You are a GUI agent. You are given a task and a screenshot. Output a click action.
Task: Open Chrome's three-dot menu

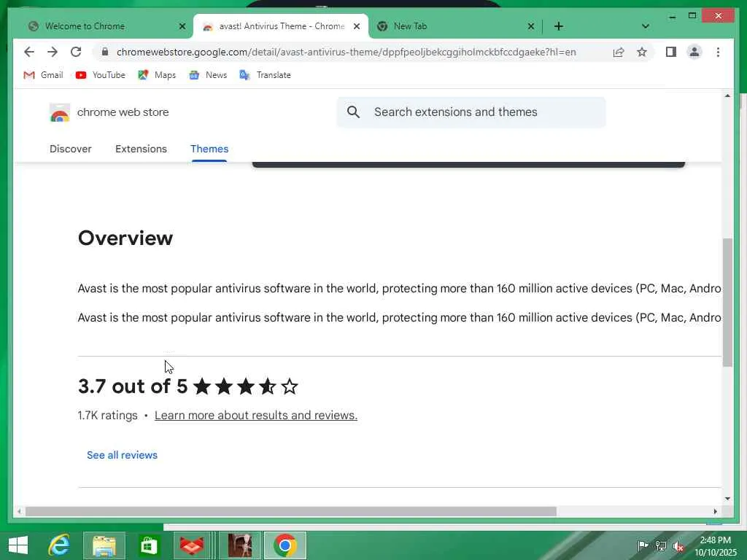click(x=718, y=52)
